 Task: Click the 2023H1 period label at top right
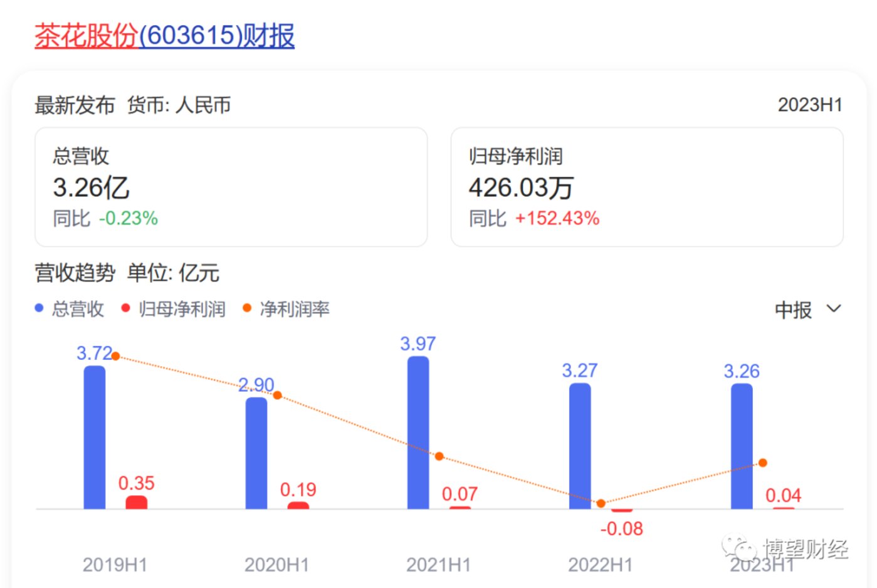click(x=810, y=105)
